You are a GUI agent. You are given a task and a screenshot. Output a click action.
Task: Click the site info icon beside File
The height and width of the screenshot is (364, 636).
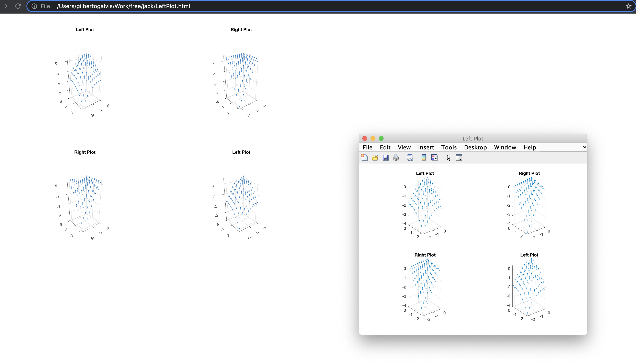coord(34,6)
